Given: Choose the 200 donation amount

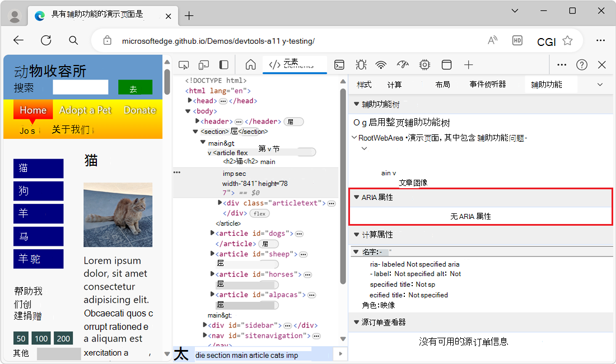Looking at the screenshot, I should click(x=63, y=338).
